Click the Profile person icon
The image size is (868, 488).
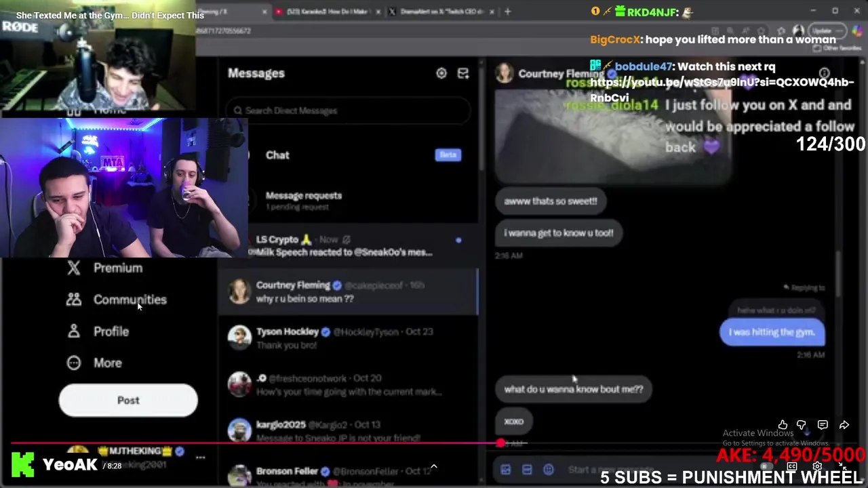coord(74,331)
